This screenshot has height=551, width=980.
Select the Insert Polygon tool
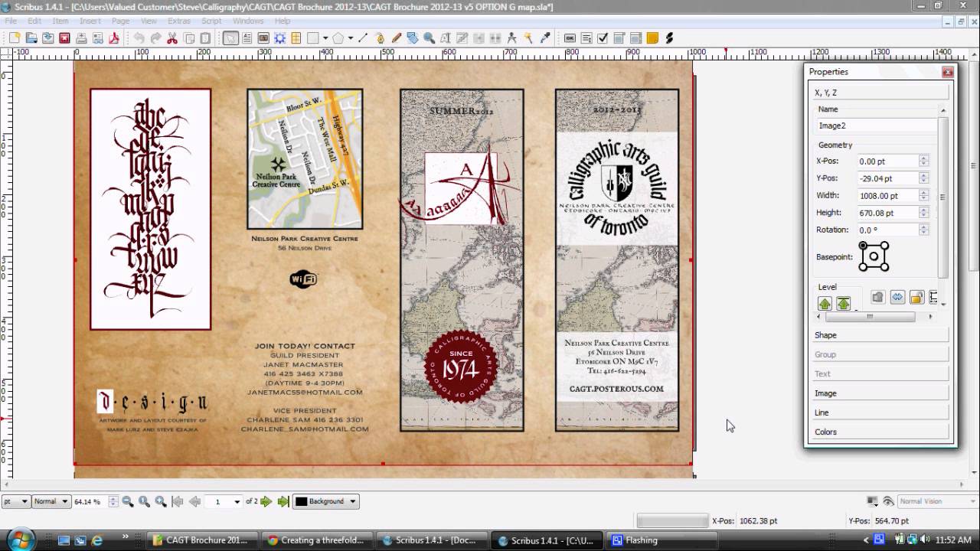[x=338, y=38]
